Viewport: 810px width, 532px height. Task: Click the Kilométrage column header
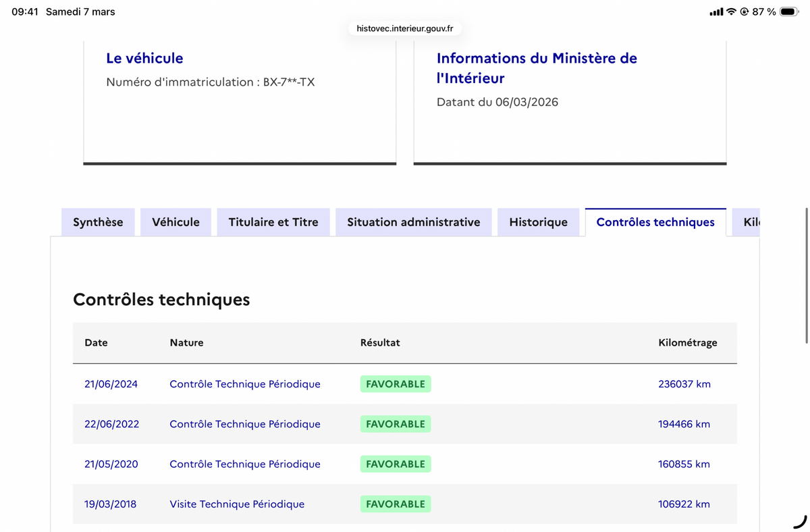point(687,342)
